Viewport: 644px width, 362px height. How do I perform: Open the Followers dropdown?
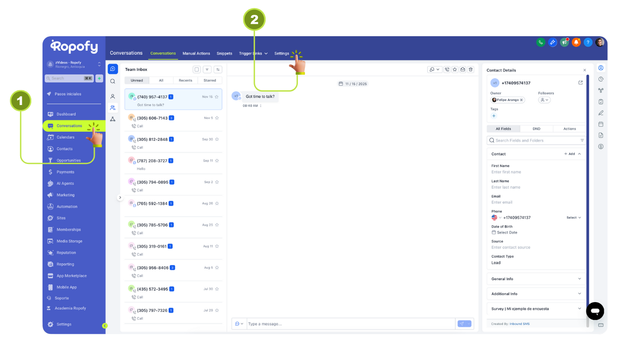[x=544, y=100]
